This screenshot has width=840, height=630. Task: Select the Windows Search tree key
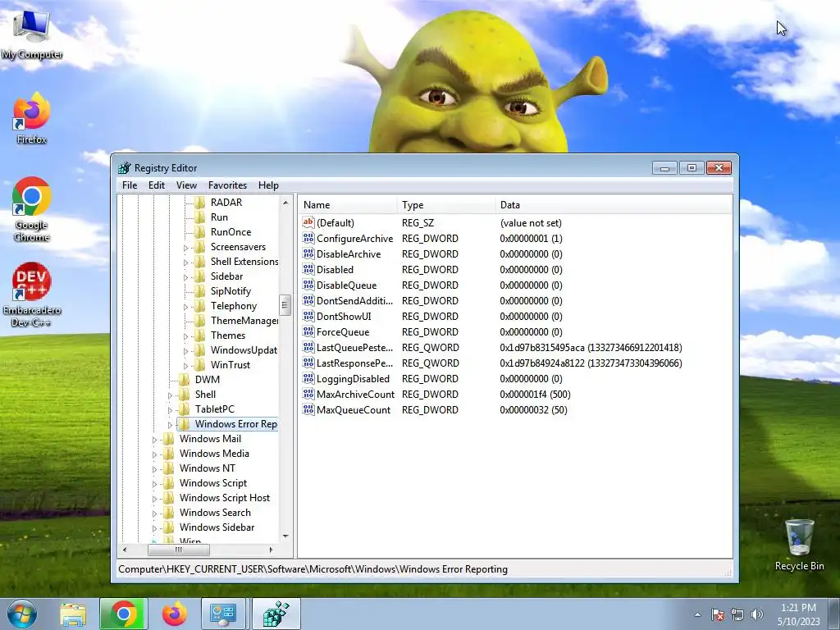[216, 513]
